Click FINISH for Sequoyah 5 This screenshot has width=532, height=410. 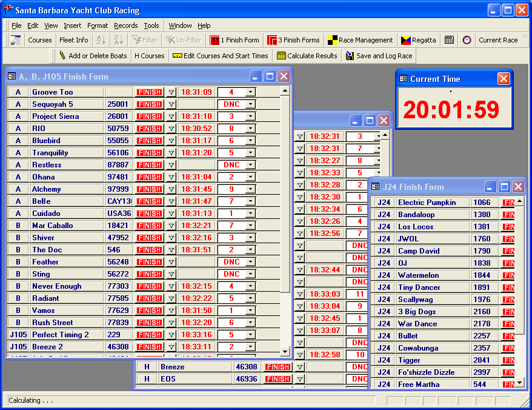(x=149, y=104)
